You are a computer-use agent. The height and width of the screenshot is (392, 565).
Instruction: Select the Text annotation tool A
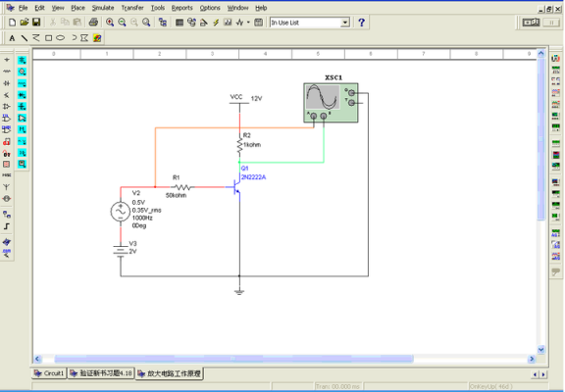click(x=12, y=38)
